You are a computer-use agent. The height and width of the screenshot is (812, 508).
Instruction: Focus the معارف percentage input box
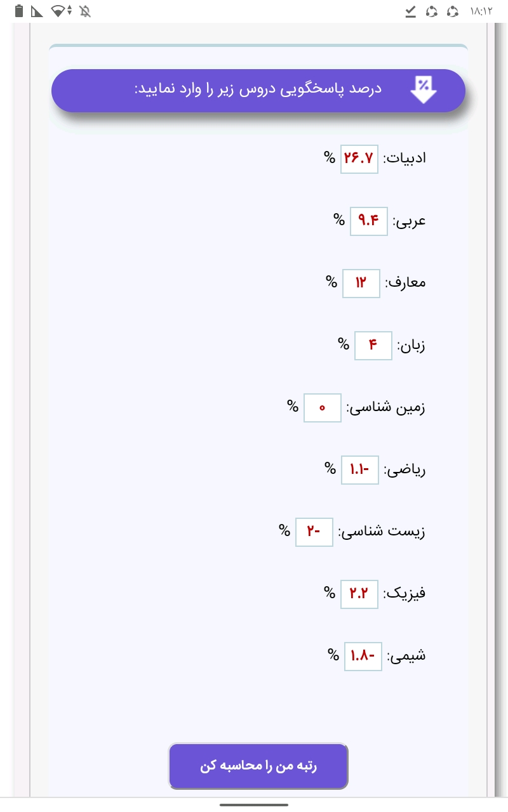[361, 283]
